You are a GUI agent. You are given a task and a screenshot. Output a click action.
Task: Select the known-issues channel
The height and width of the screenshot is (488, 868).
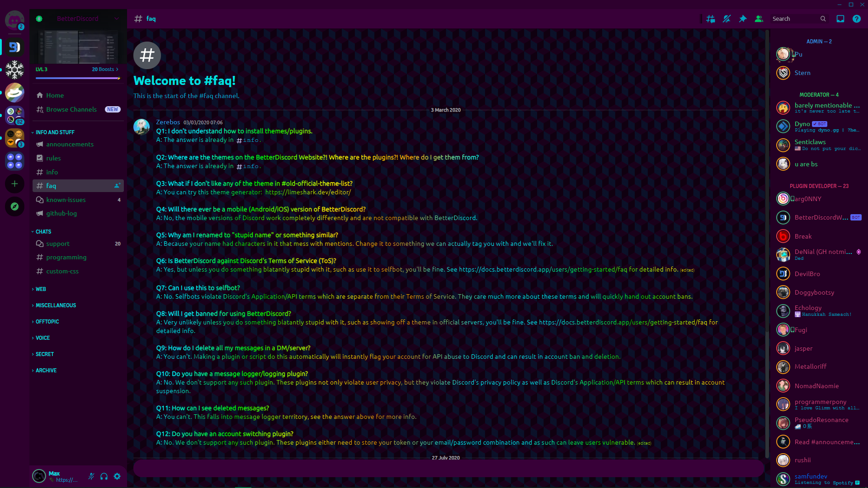pyautogui.click(x=66, y=200)
